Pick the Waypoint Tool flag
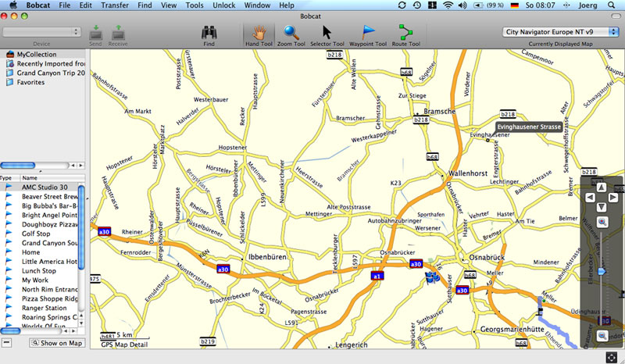Screen dimensions: 625x364 (367, 34)
